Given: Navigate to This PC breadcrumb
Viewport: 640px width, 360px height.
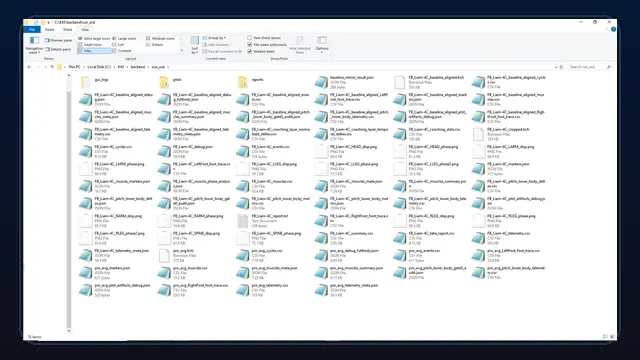Looking at the screenshot, I should point(74,67).
